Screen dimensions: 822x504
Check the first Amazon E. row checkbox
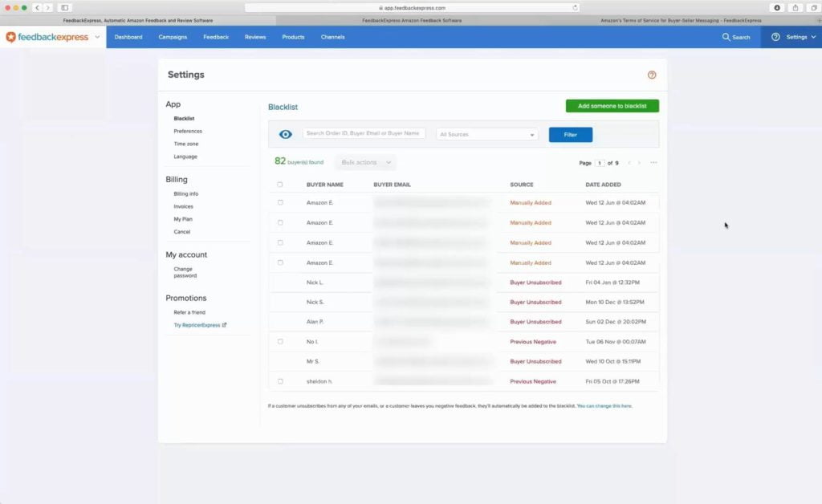point(280,202)
